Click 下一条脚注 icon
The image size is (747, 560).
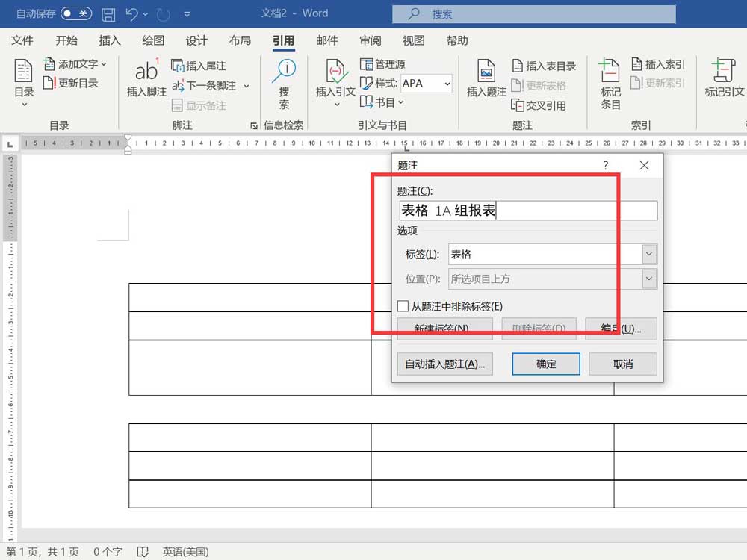(178, 86)
